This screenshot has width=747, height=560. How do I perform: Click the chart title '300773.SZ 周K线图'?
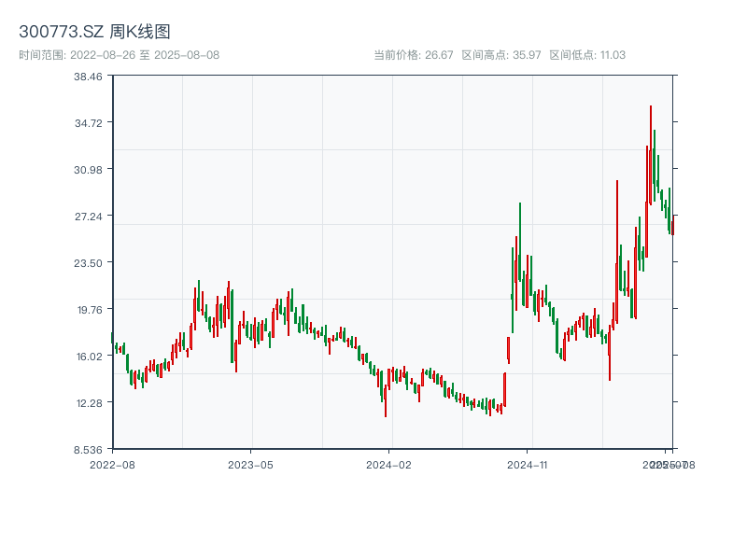point(94,32)
